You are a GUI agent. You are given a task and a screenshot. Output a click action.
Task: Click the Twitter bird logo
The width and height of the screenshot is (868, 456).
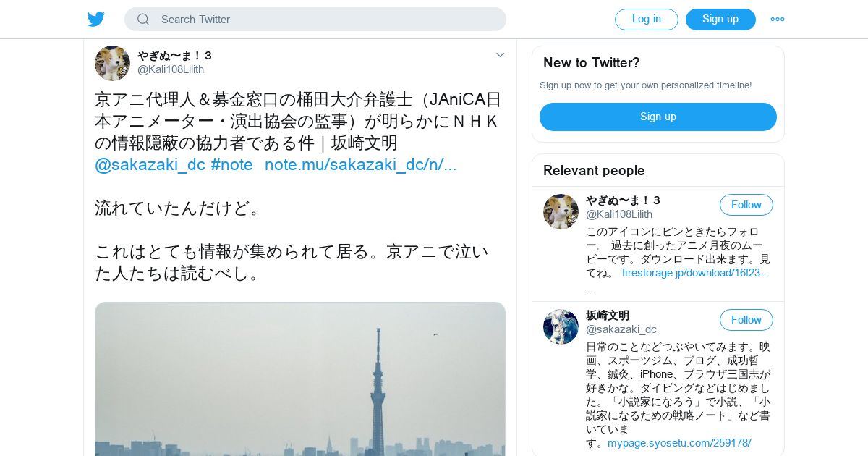pyautogui.click(x=96, y=20)
